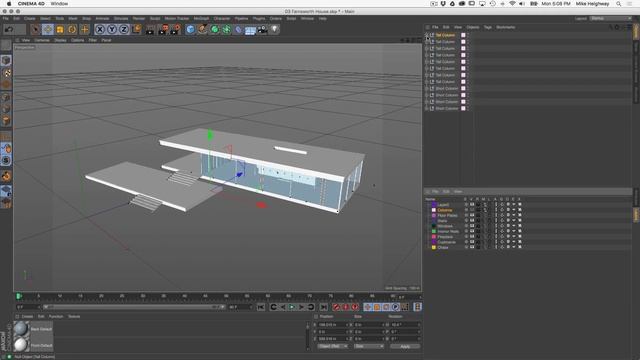The height and width of the screenshot is (360, 640).
Task: Render to Picture Viewer icon
Action: 163,29
